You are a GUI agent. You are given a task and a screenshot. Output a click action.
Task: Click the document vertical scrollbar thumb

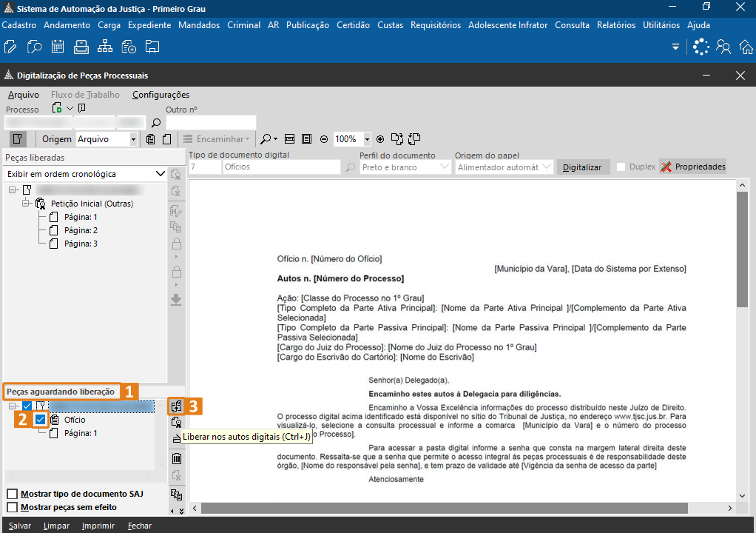[742, 249]
